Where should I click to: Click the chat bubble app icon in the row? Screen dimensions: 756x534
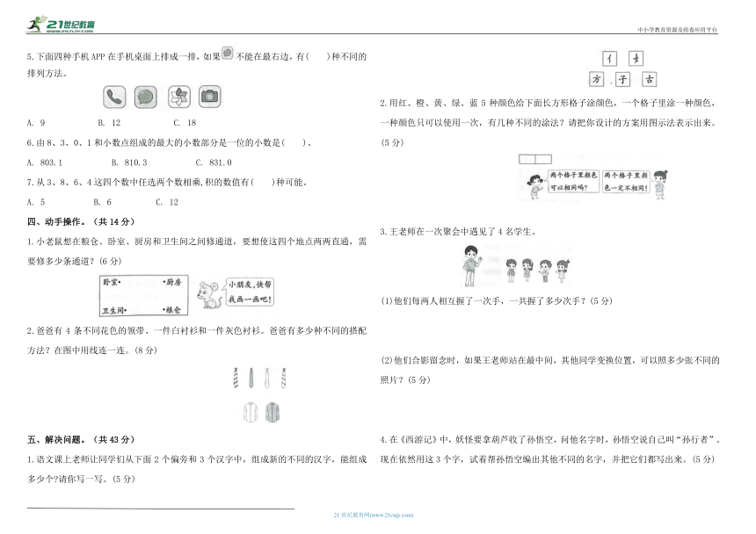tap(146, 97)
